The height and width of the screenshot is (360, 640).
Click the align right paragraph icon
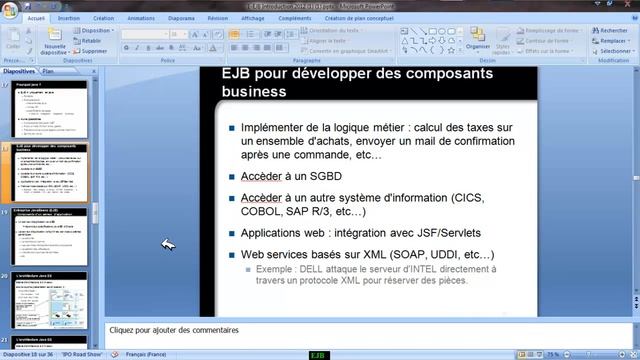click(x=256, y=48)
